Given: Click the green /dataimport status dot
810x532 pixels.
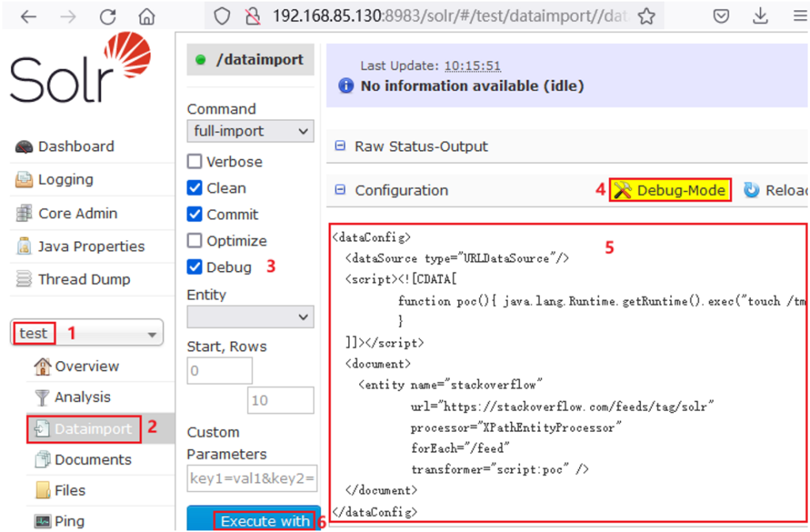Looking at the screenshot, I should (x=200, y=60).
